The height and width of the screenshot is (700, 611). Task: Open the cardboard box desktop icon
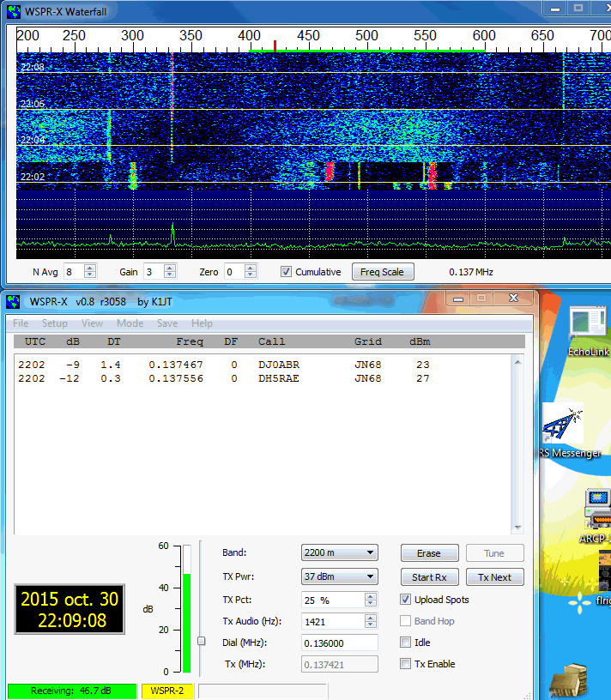pyautogui.click(x=568, y=681)
